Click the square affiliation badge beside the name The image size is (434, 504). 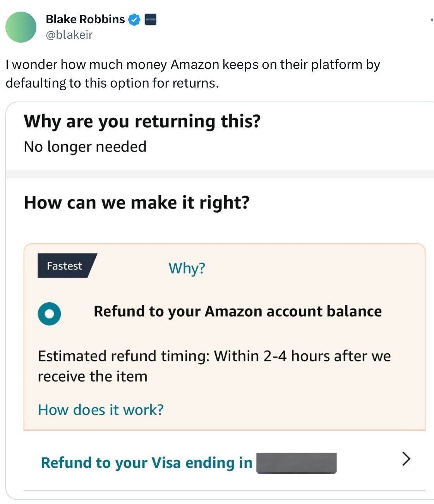(151, 19)
